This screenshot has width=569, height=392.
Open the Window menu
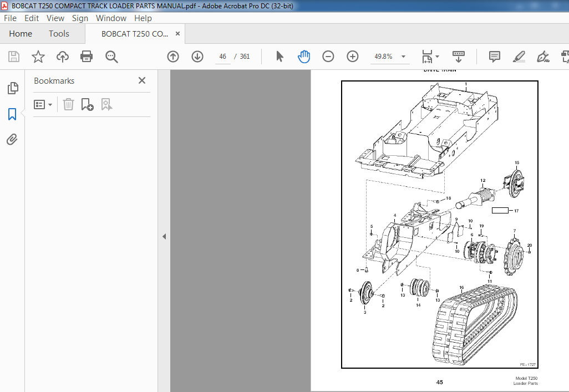tap(111, 18)
